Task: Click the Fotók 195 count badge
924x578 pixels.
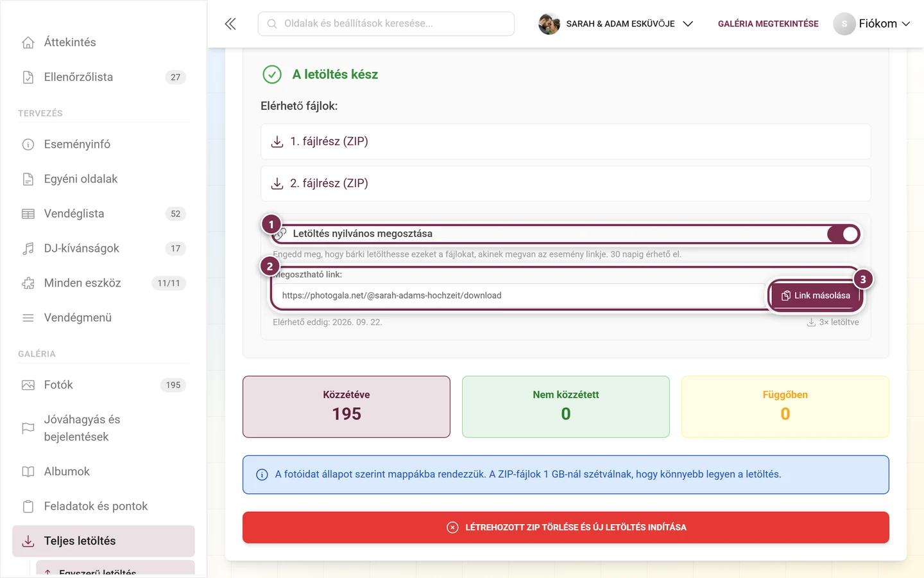Action: [x=173, y=385]
